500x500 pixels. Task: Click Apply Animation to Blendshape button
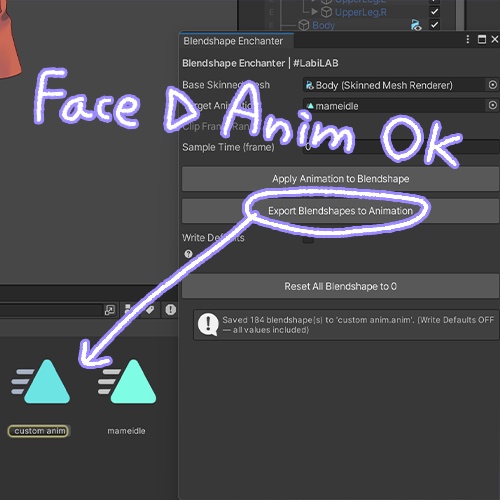pyautogui.click(x=340, y=179)
